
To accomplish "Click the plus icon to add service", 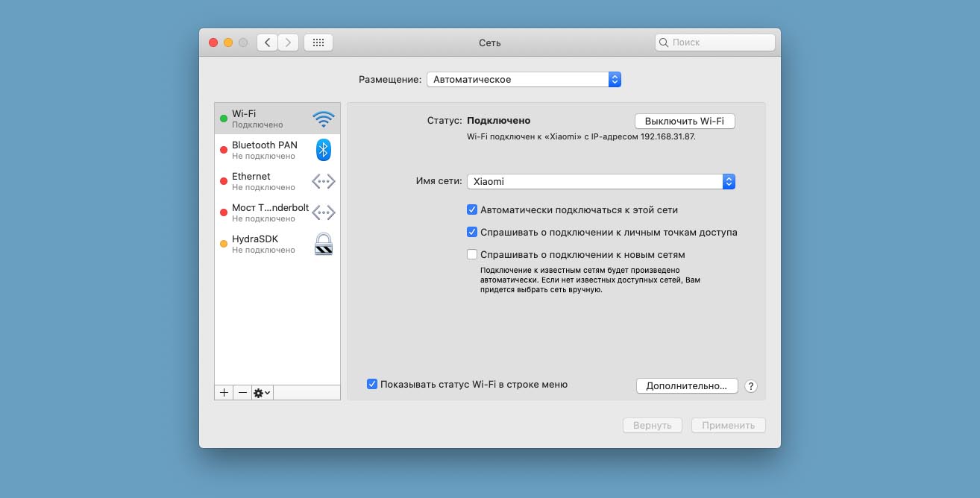I will tap(224, 392).
